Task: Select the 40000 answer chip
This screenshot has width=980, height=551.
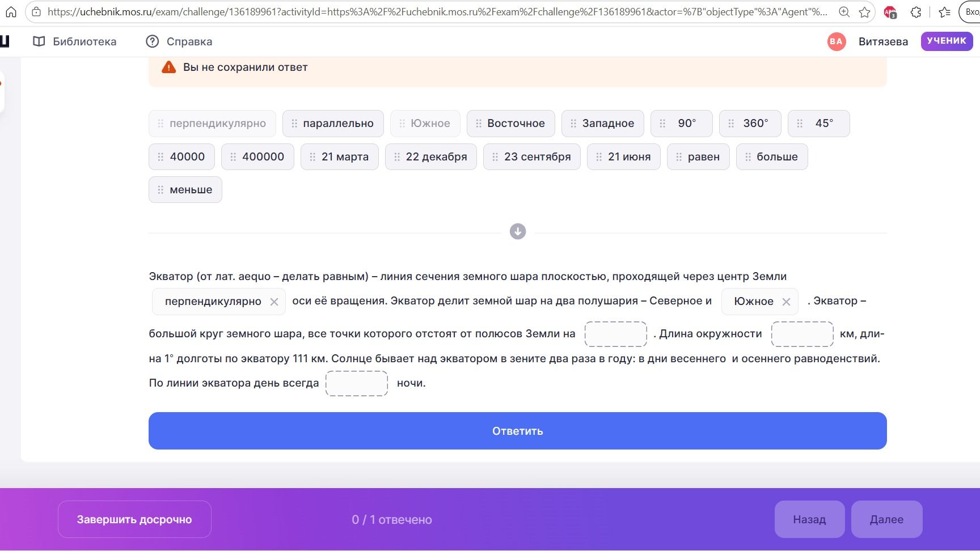Action: click(x=181, y=157)
